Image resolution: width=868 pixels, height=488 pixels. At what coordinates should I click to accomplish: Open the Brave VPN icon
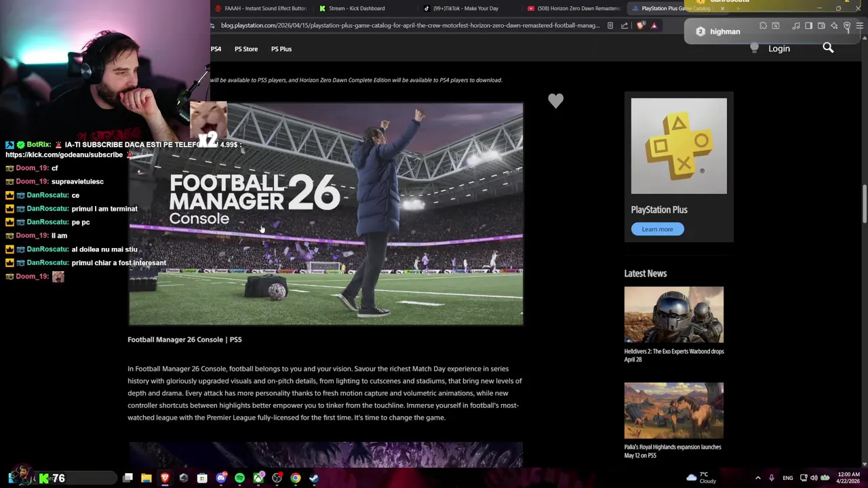[x=847, y=26]
